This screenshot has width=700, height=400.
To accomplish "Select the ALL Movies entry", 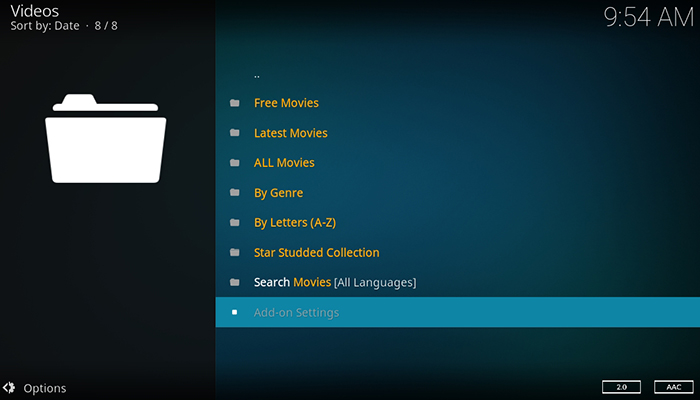I will (x=458, y=162).
